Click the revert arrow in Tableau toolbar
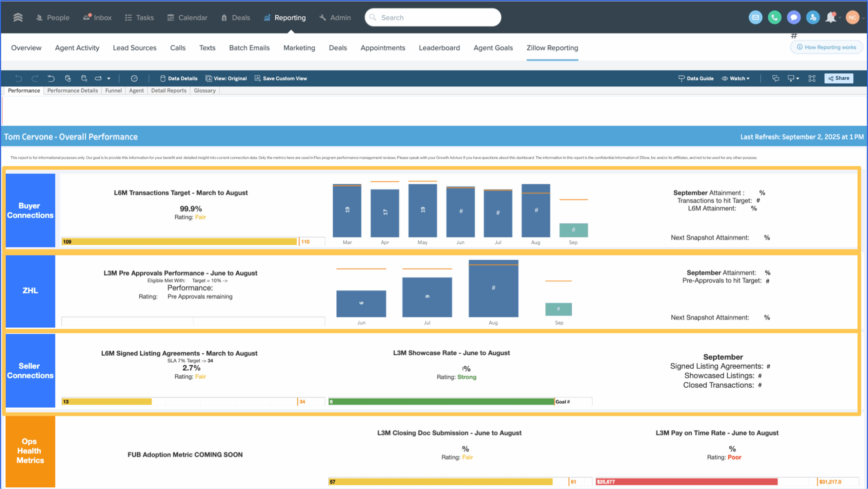Image resolution: width=868 pixels, height=489 pixels. pyautogui.click(x=51, y=78)
